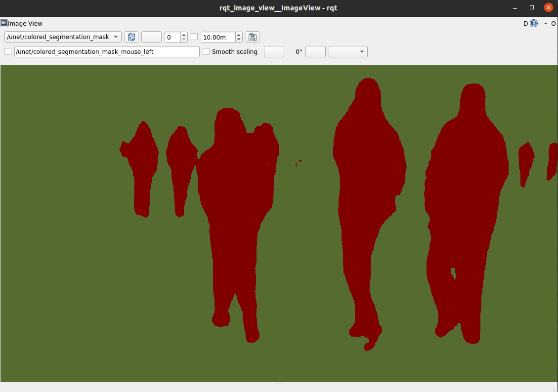
Task: Click the Image View plugin icon
Action: (x=4, y=23)
